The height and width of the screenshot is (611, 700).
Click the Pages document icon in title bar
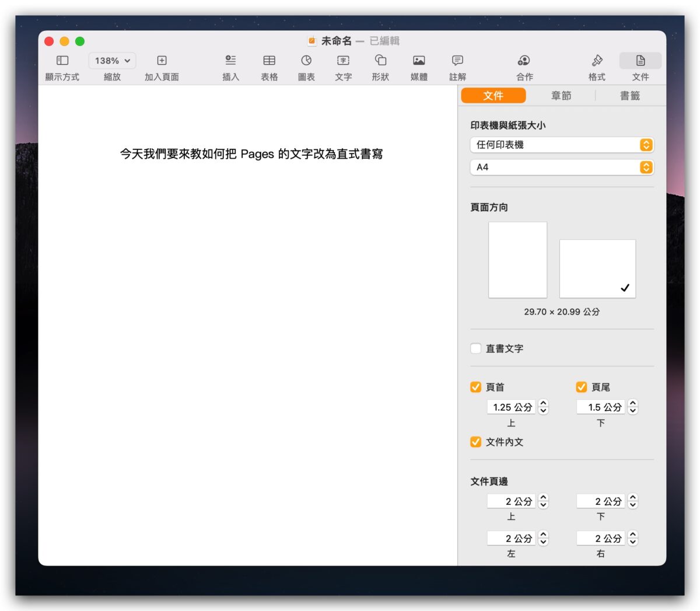[312, 41]
